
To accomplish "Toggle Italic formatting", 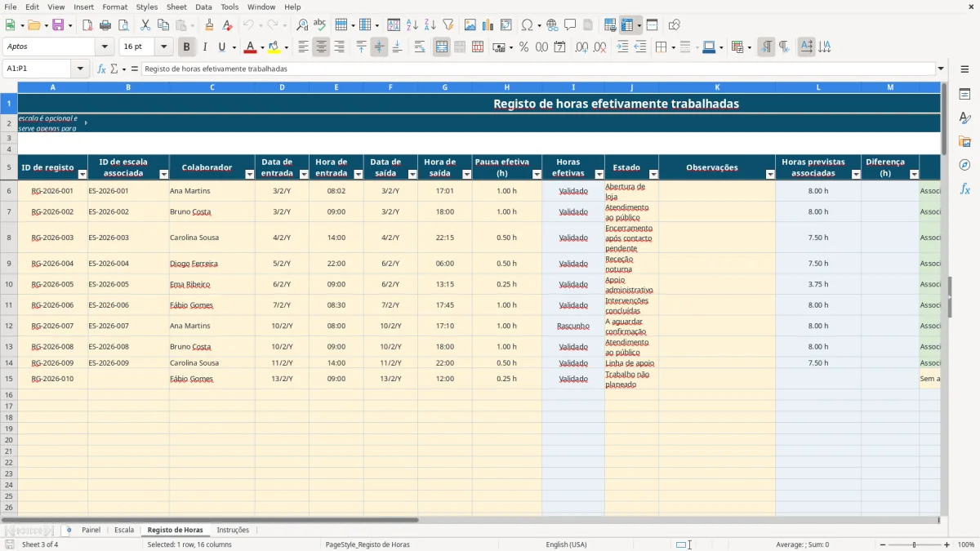I will (204, 47).
